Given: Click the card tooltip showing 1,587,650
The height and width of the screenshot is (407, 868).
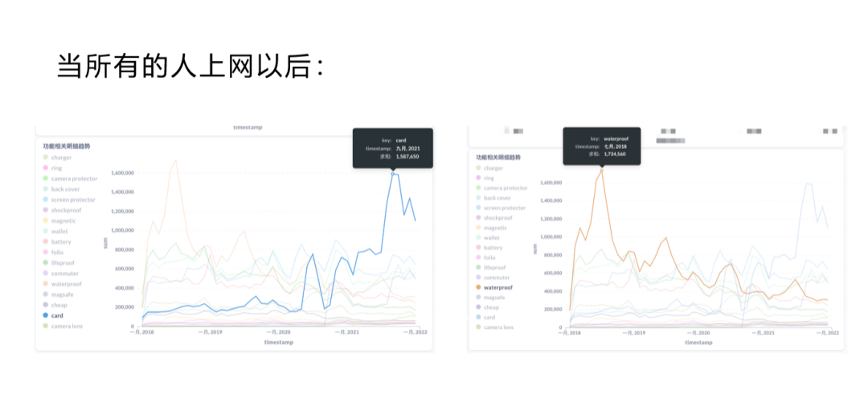Looking at the screenshot, I should [392, 148].
